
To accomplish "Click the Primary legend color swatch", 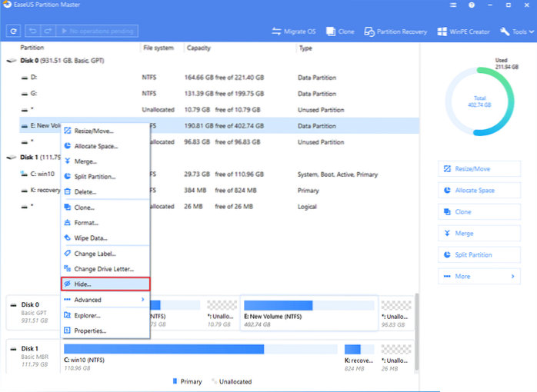I will (x=176, y=382).
